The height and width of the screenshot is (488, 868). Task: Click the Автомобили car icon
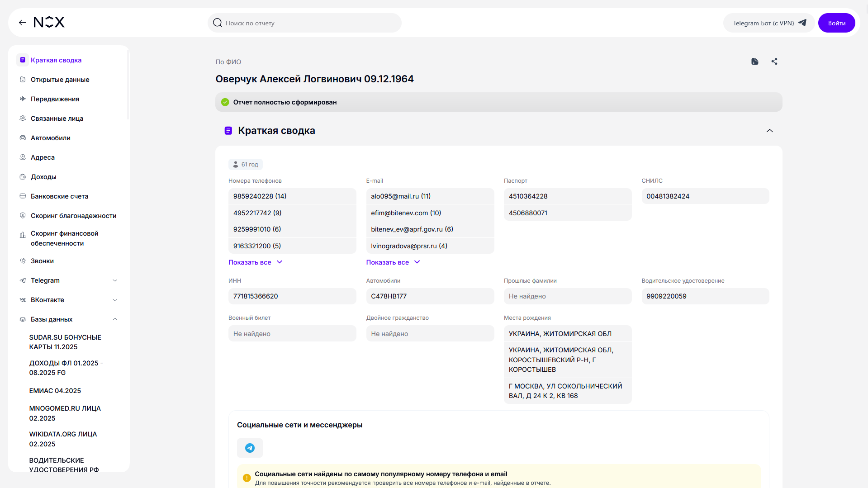23,137
